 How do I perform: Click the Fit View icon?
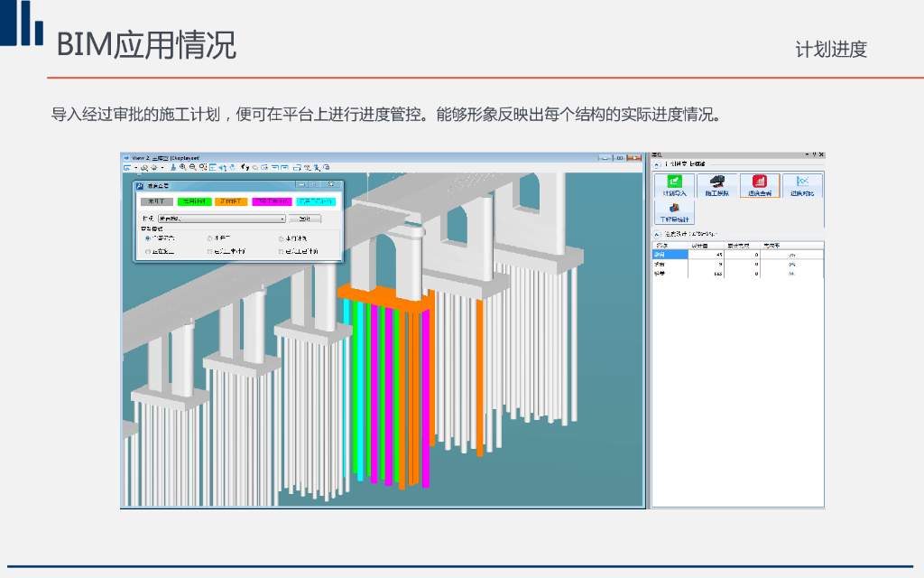click(x=213, y=167)
